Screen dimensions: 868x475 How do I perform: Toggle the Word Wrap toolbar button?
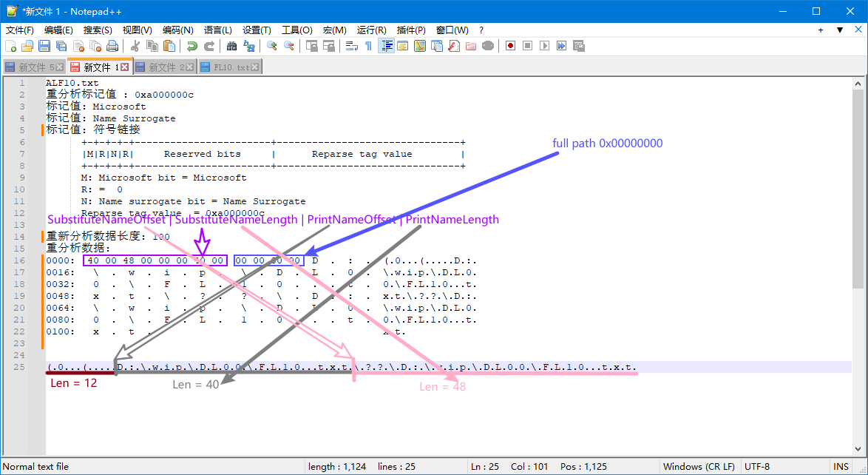pyautogui.click(x=351, y=46)
